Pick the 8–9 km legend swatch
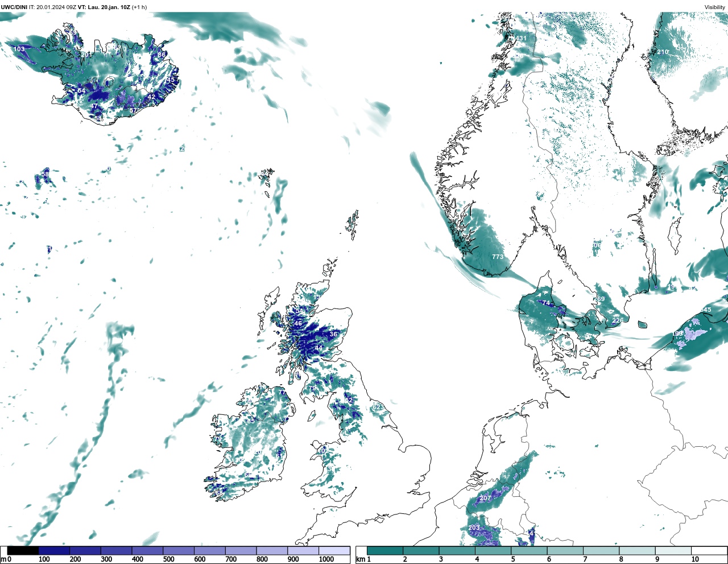 637,550
